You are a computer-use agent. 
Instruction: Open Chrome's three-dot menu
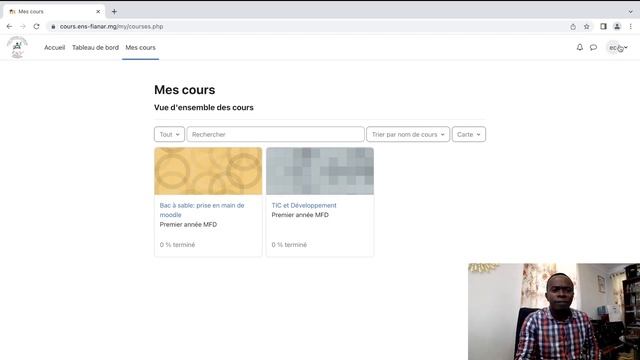631,27
